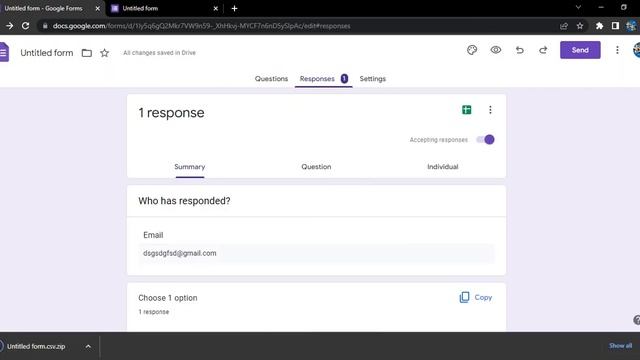Open the browser Extensions puzzle icon
The width and height of the screenshot is (640, 360).
coord(599,26)
